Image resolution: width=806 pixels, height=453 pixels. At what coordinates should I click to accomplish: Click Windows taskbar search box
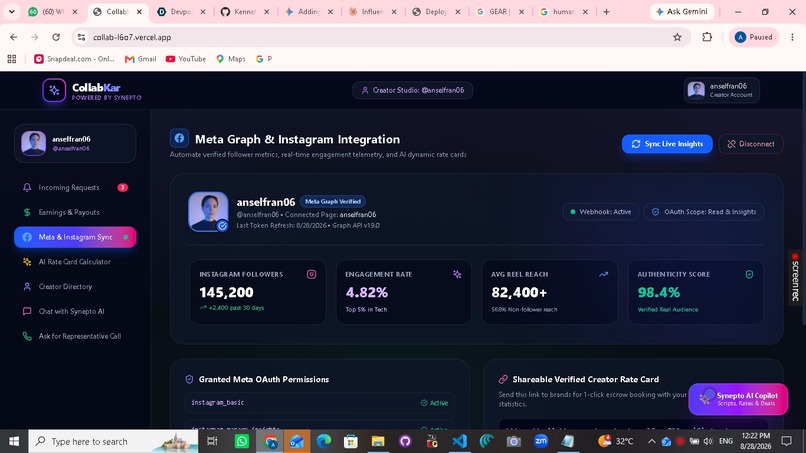coord(113,441)
